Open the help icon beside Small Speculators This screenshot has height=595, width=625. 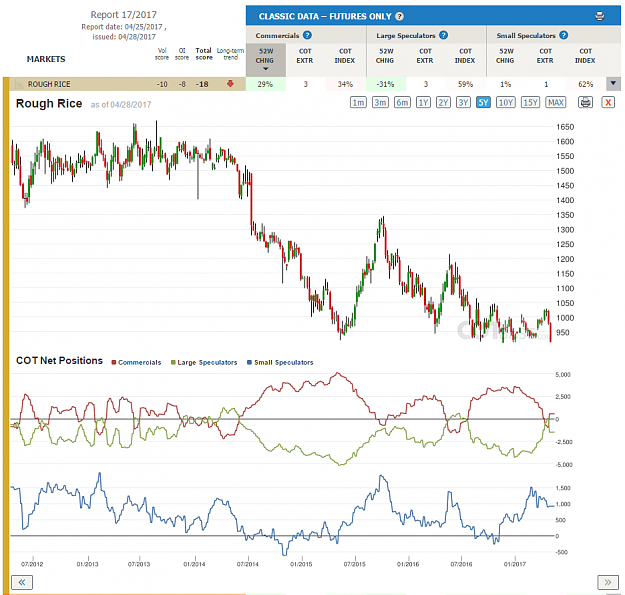click(563, 35)
